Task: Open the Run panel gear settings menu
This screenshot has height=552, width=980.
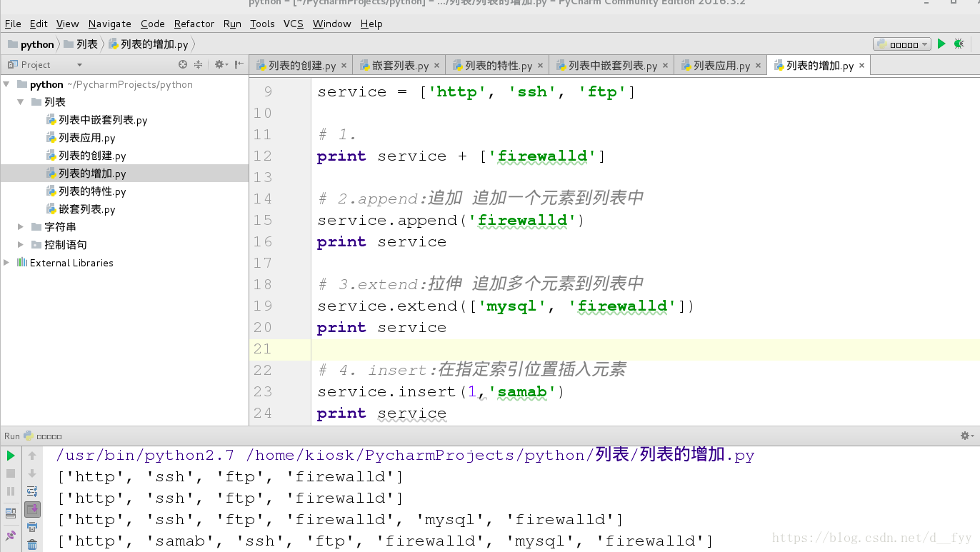Action: pyautogui.click(x=966, y=436)
